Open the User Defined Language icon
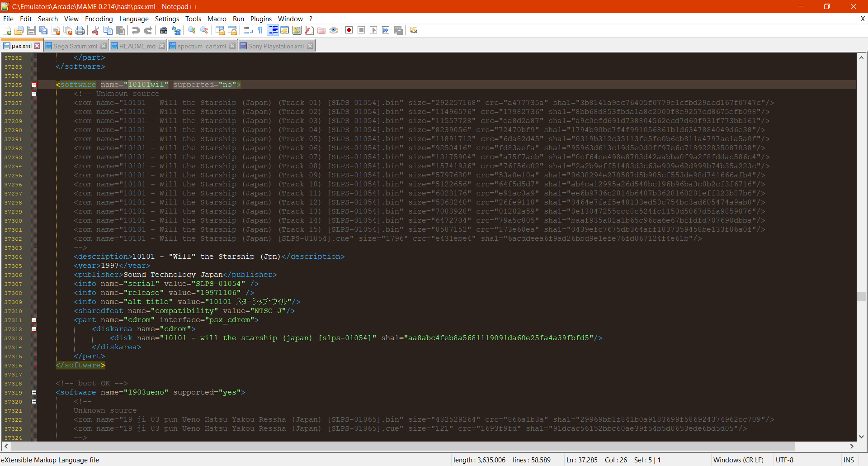 pyautogui.click(x=285, y=30)
